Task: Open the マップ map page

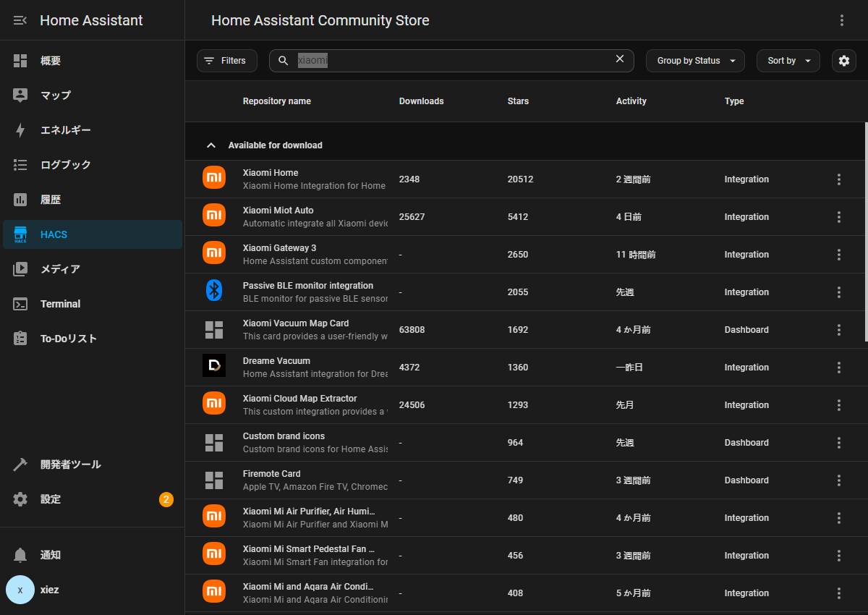Action: pyautogui.click(x=93, y=96)
